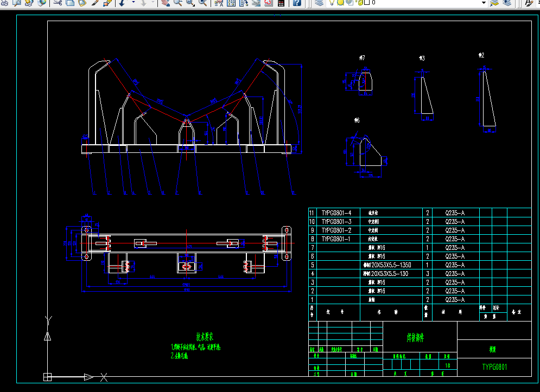Image resolution: width=540 pixels, height=392 pixels.
Task: Toggle layer 0 freeze sun icon
Action: pyautogui.click(x=340, y=2)
